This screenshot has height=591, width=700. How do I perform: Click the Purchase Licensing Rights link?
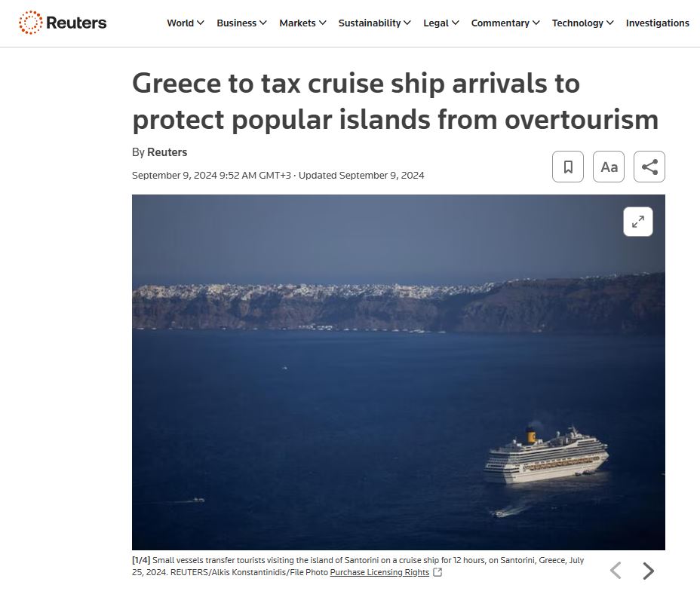coord(379,573)
